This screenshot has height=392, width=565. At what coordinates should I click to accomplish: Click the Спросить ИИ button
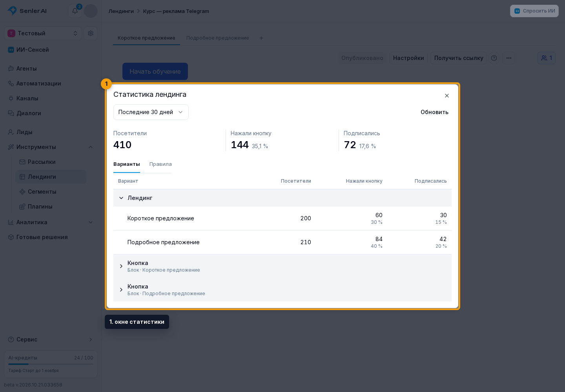click(x=534, y=11)
